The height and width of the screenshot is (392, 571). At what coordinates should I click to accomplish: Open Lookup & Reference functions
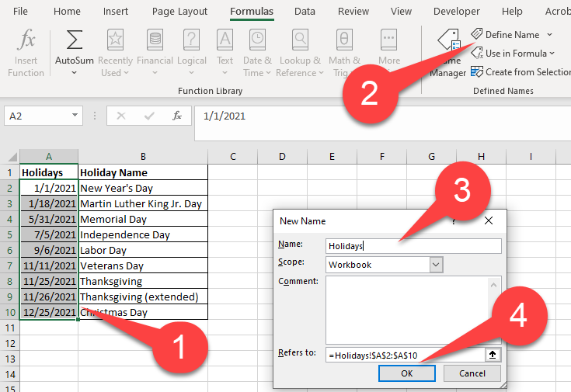[300, 53]
